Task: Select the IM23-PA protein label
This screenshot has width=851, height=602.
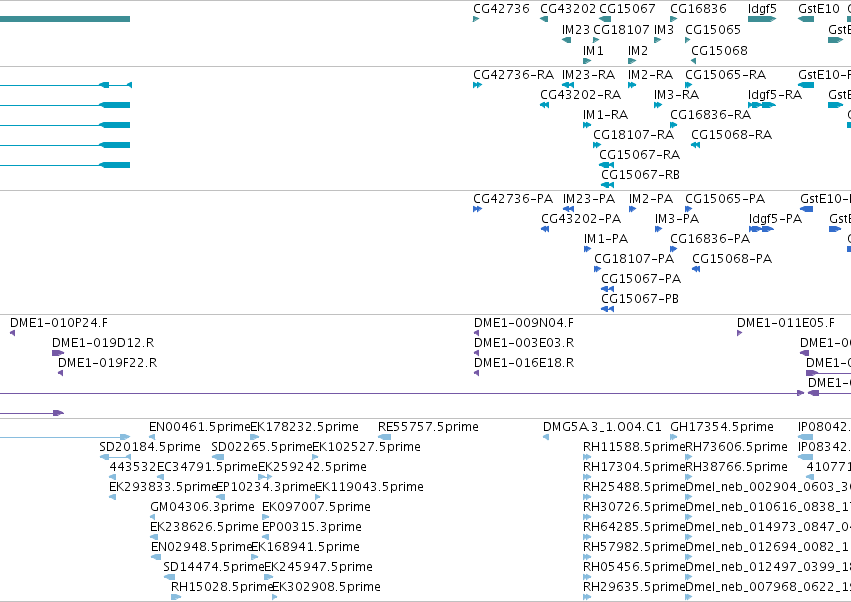Action: pos(589,199)
